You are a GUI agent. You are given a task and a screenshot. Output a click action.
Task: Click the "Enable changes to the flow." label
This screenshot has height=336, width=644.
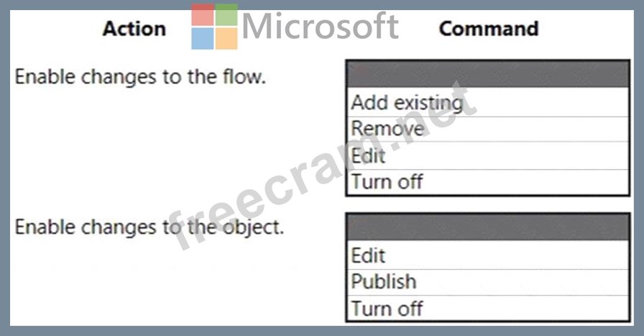point(140,76)
